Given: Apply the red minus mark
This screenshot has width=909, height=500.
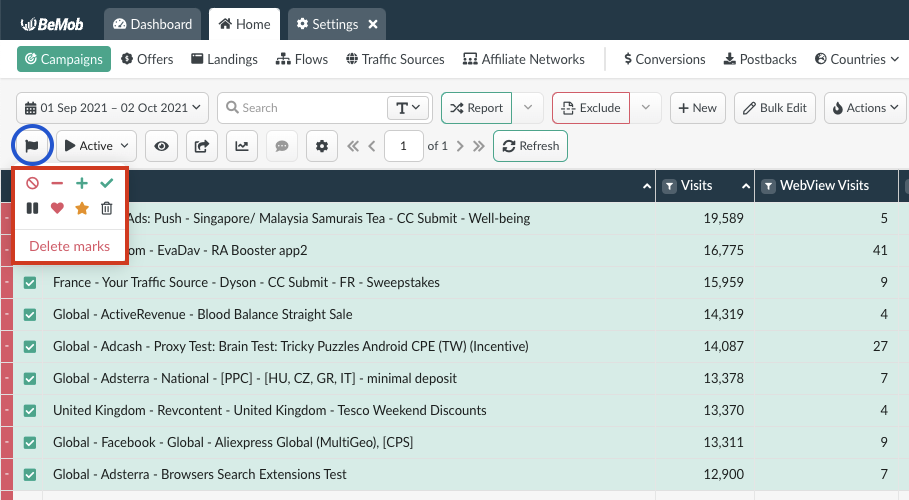Looking at the screenshot, I should [57, 183].
